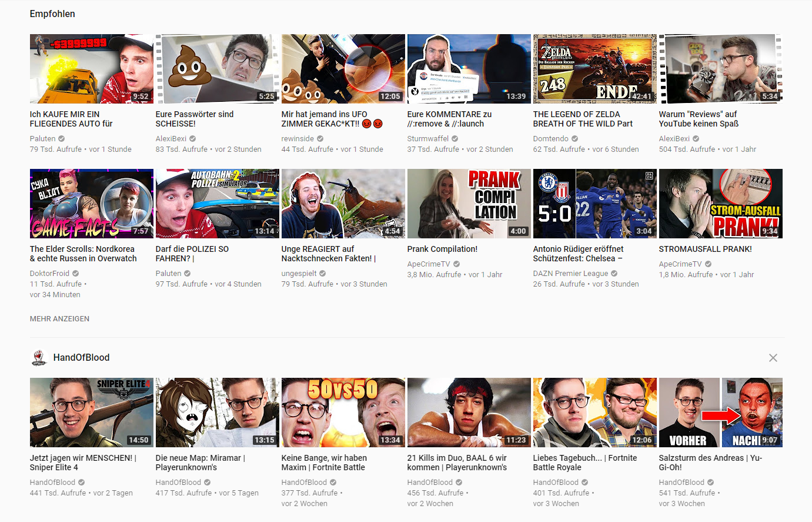This screenshot has width=812, height=522.
Task: Click verified checkmark beside Sturmwaffel
Action: click(455, 139)
